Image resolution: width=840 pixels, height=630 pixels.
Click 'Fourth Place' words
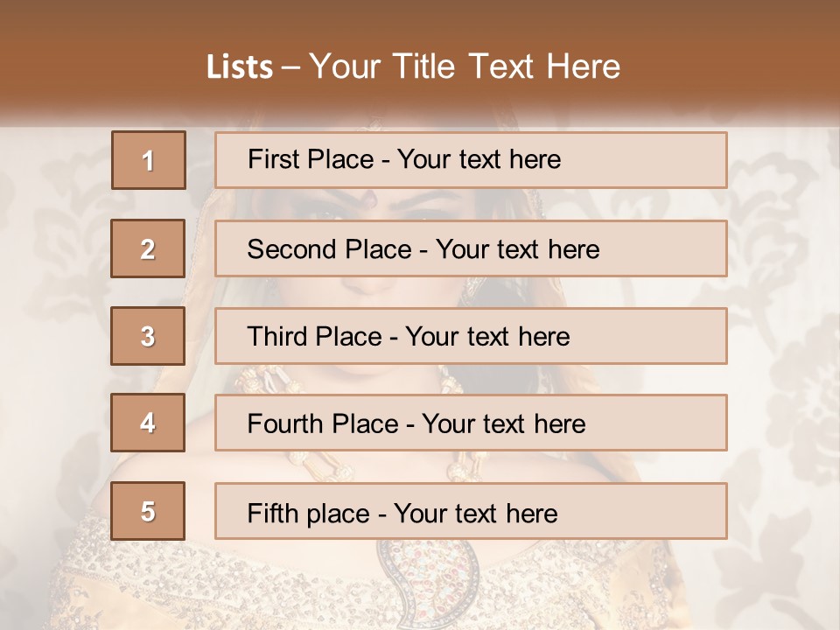(323, 423)
